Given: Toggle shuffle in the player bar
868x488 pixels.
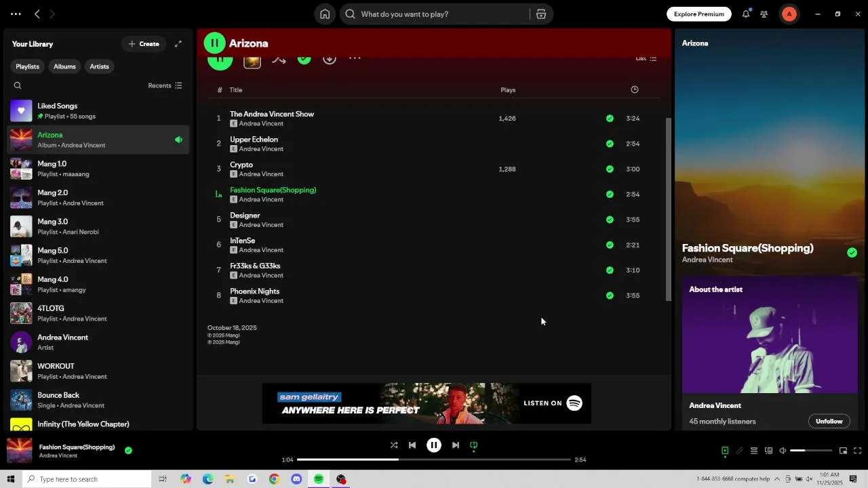Looking at the screenshot, I should 394,445.
